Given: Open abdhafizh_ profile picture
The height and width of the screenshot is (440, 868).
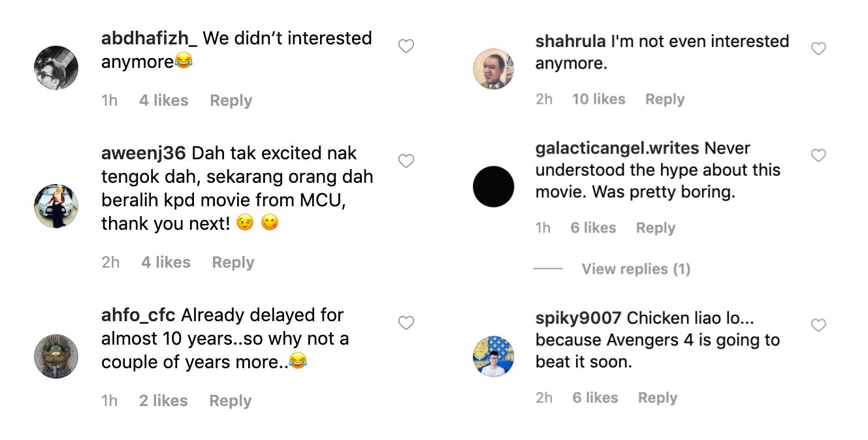Looking at the screenshot, I should coord(56,68).
